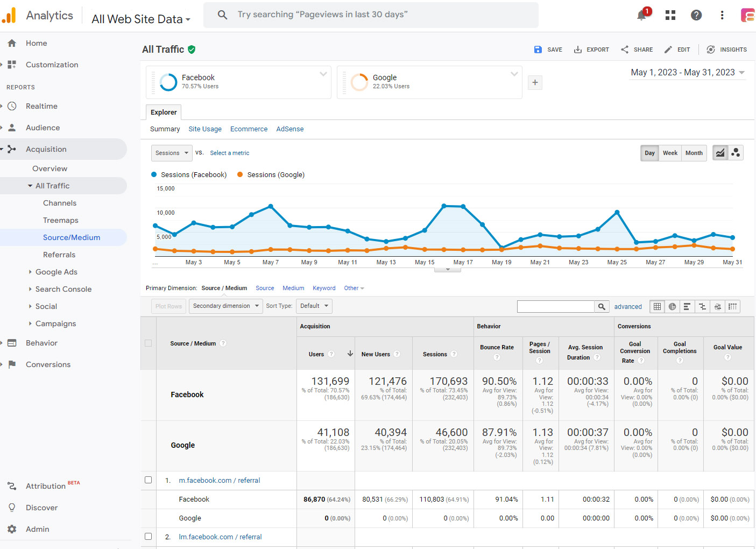Select the pivot table view icon

point(732,307)
